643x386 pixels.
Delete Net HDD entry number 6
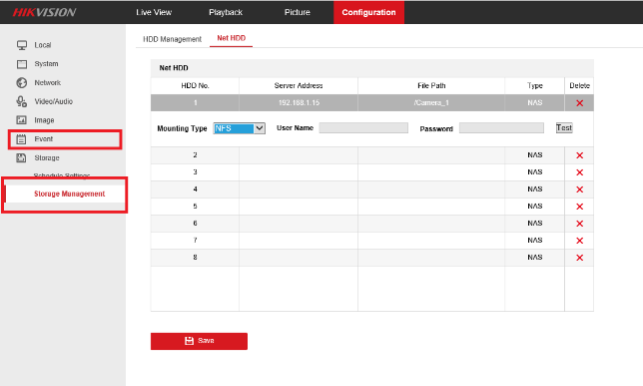[x=579, y=224]
